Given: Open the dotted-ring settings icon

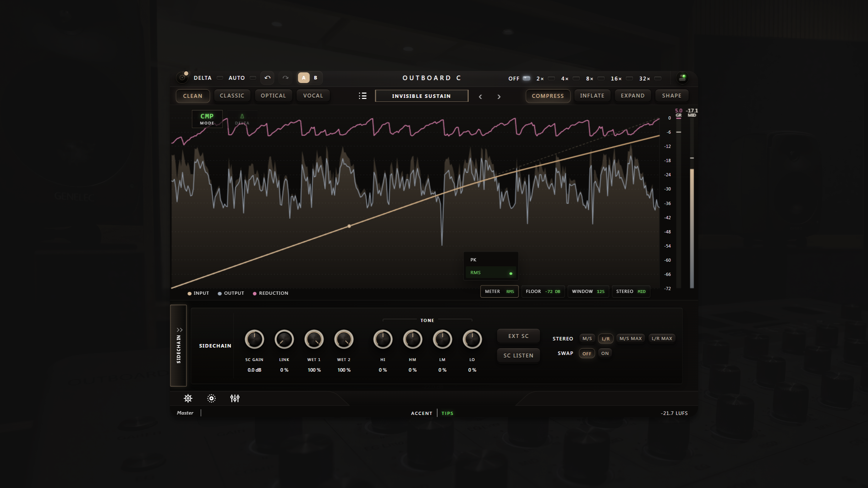Looking at the screenshot, I should [211, 398].
